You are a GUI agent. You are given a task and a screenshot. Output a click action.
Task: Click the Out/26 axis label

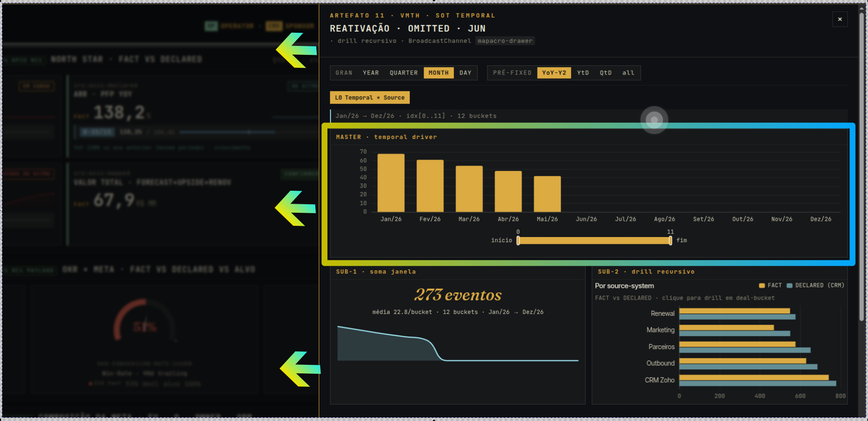(743, 219)
